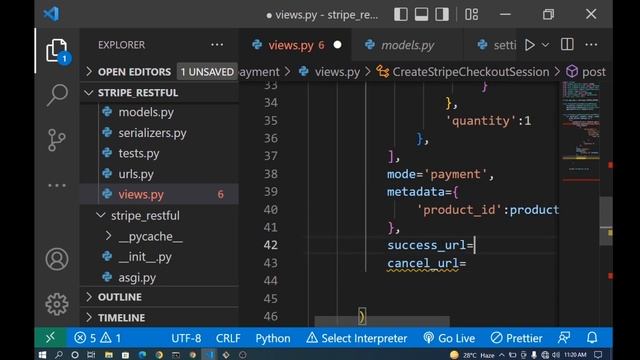Open a remote window status icon
Viewport: 640px width, 360px height.
pyautogui.click(x=51, y=338)
